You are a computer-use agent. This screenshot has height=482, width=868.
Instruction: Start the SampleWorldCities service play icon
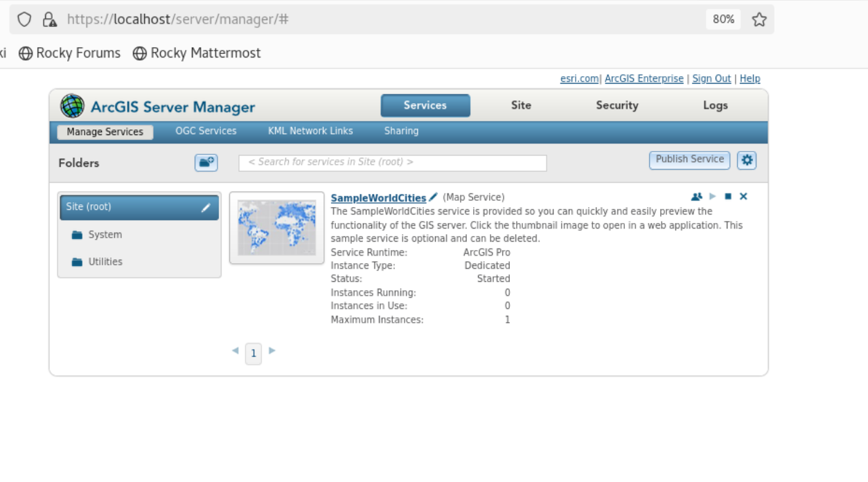(713, 197)
